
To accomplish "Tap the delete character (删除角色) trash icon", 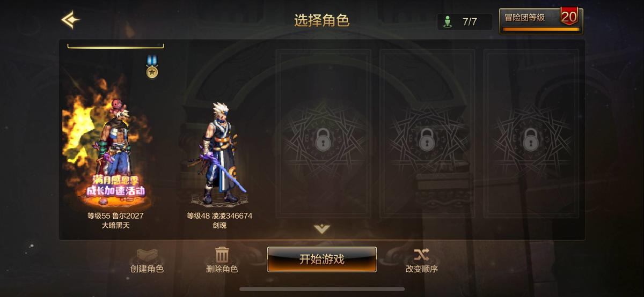I will click(222, 255).
